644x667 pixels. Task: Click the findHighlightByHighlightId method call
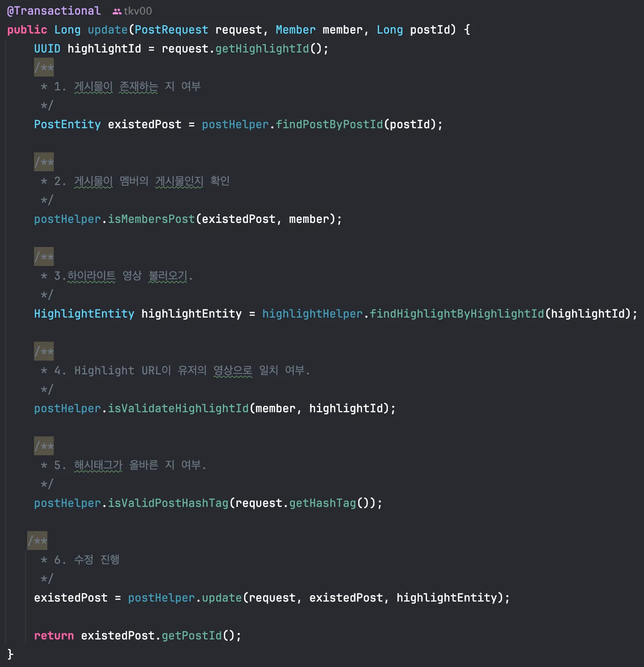tap(457, 314)
